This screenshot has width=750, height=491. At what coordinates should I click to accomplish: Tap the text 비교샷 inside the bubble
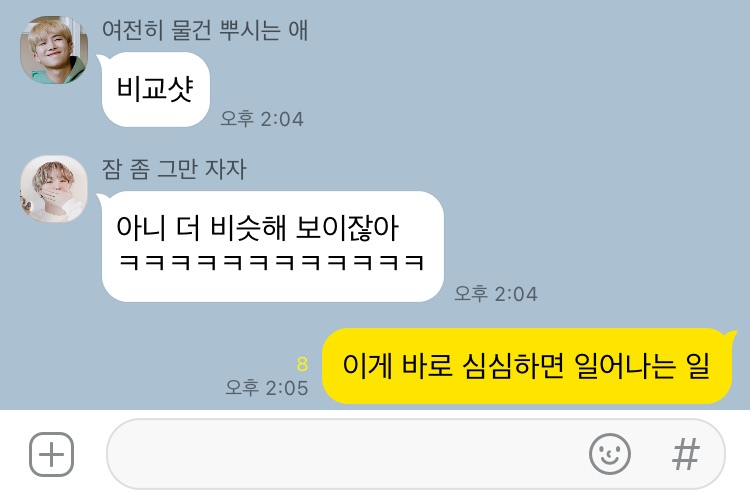click(x=155, y=89)
